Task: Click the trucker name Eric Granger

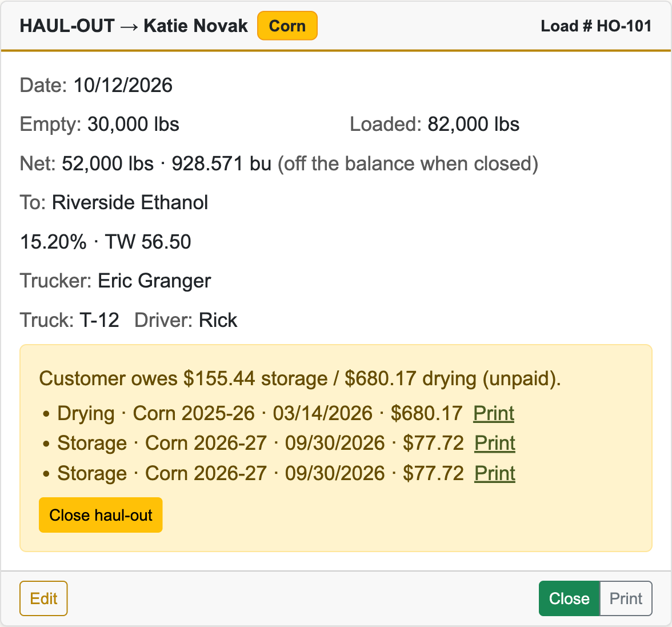Action: [x=154, y=281]
